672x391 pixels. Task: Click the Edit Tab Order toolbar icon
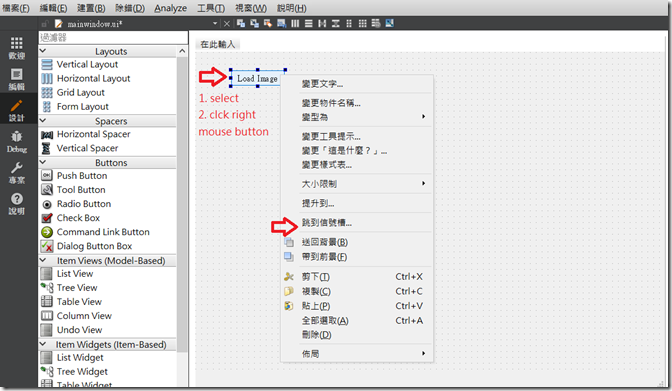click(282, 24)
